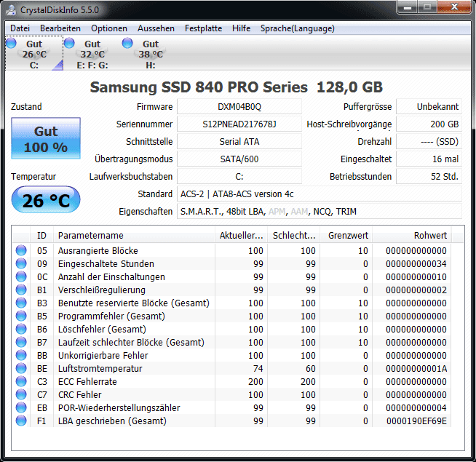Image resolution: width=476 pixels, height=462 pixels.
Task: Click the status orb of row B3
Action: 21,303
